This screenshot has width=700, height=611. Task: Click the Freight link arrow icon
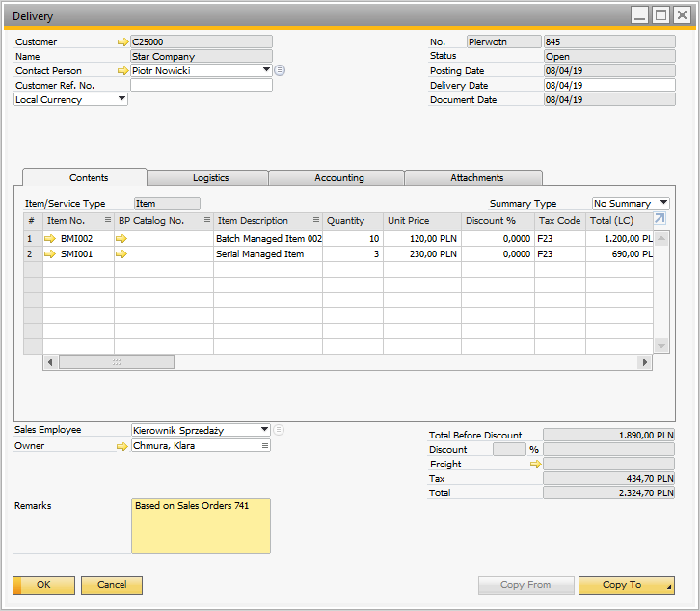(x=535, y=465)
